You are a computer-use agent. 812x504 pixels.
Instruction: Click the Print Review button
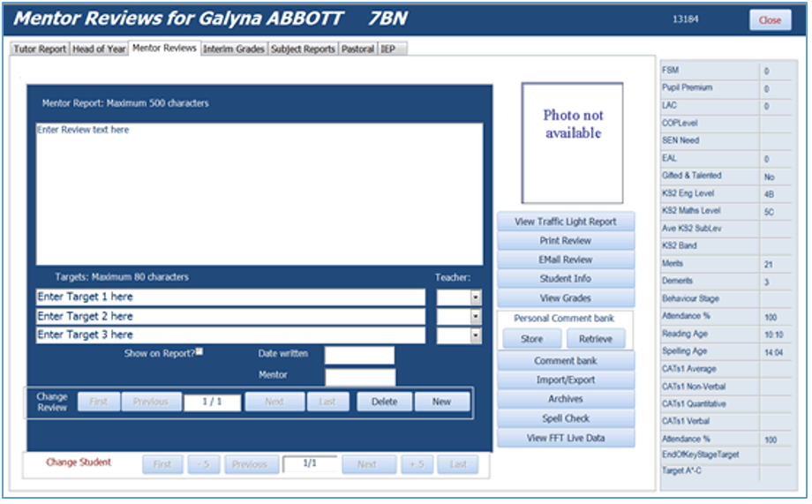[566, 241]
